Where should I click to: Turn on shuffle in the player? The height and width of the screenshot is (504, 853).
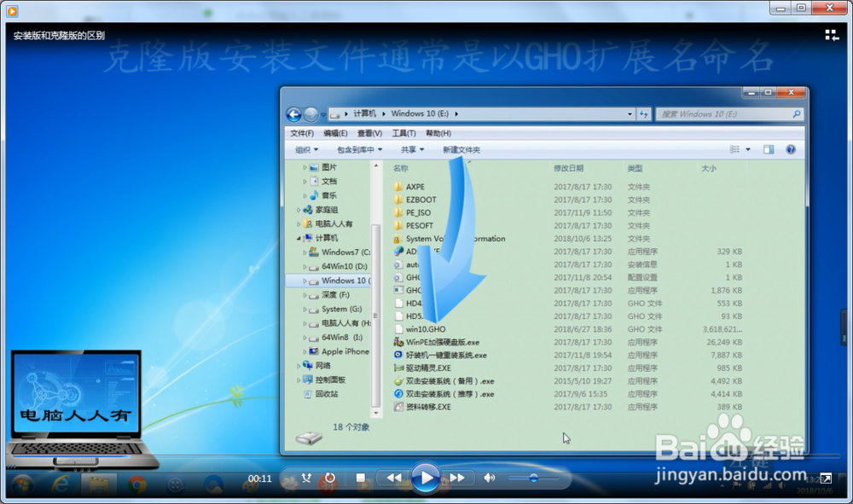coord(307,478)
